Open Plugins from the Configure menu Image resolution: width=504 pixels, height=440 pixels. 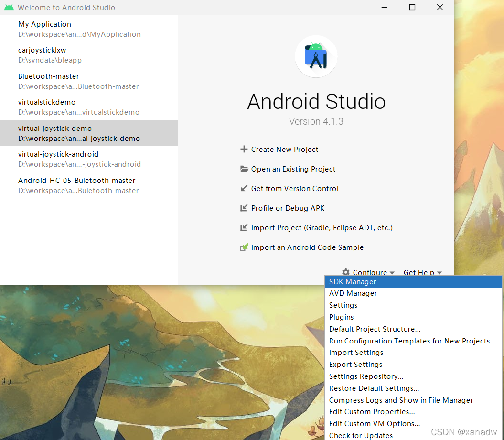coord(413,317)
